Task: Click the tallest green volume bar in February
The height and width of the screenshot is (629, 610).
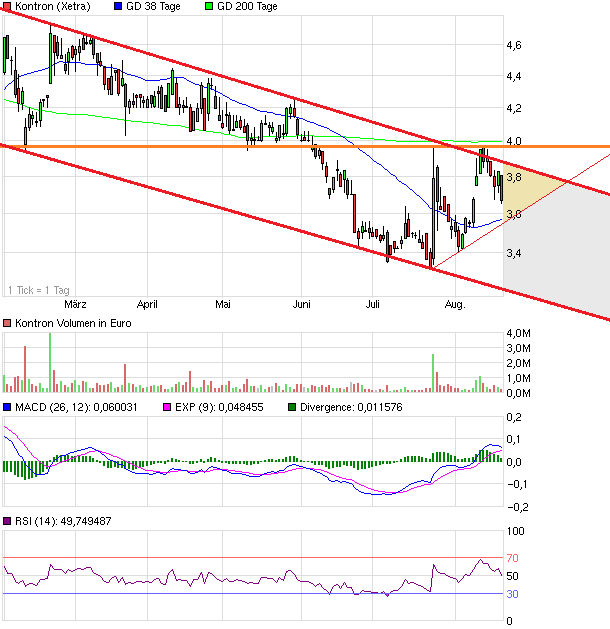Action: pos(50,363)
